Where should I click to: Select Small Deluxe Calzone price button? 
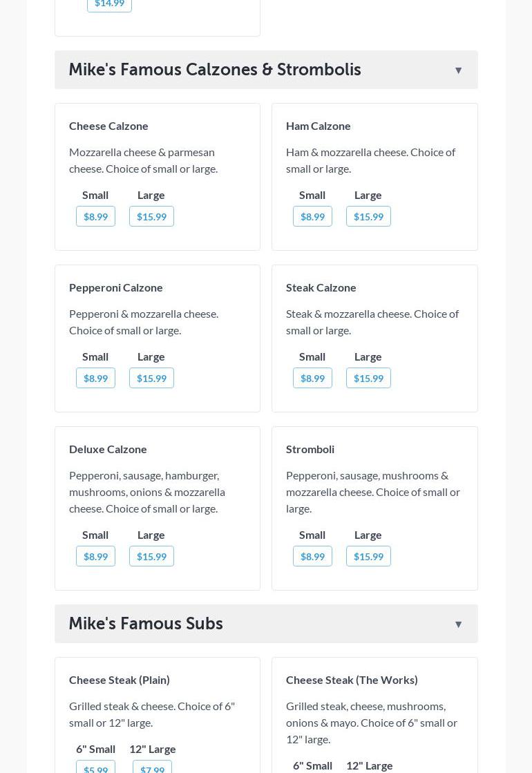(x=95, y=556)
